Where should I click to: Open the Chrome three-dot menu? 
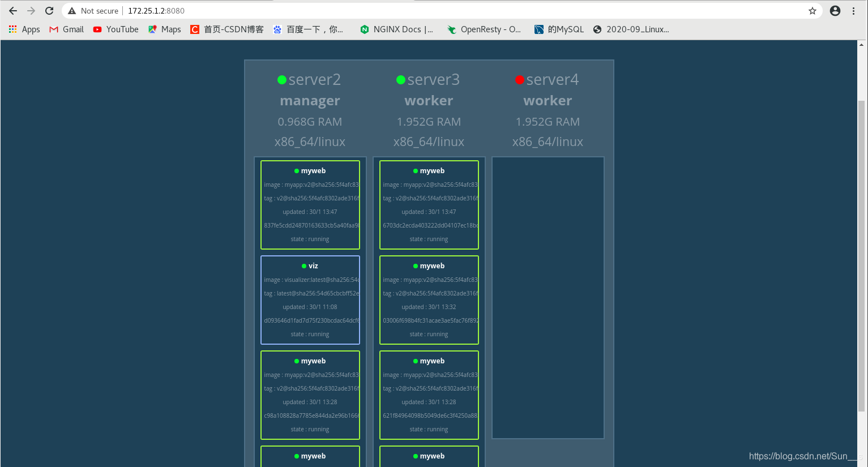[853, 11]
